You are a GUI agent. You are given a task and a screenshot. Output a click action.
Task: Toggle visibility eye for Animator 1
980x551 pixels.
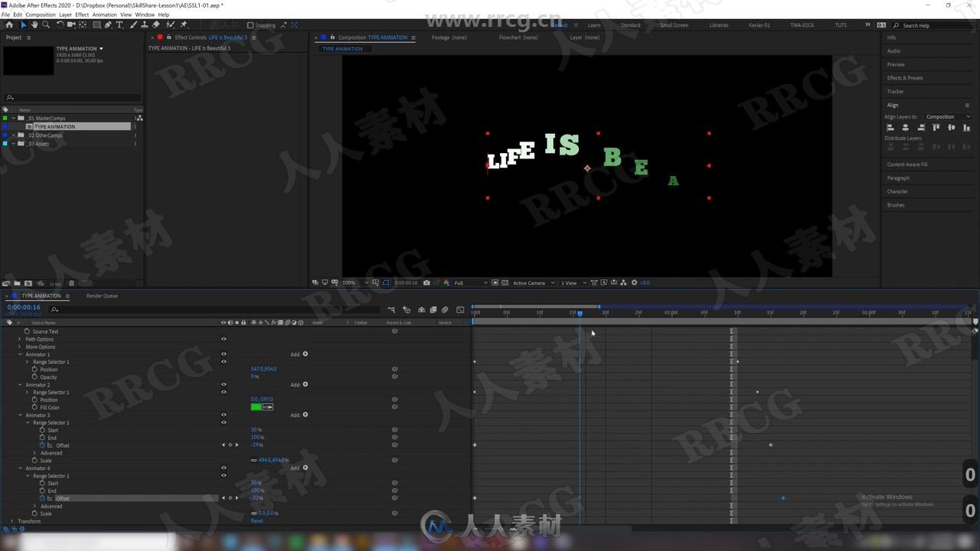224,354
